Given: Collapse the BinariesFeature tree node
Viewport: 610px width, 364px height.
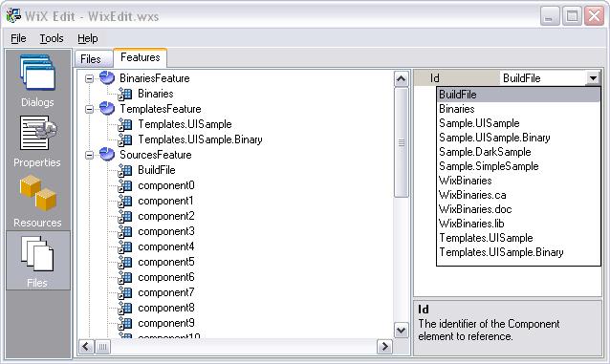Looking at the screenshot, I should click(x=89, y=78).
